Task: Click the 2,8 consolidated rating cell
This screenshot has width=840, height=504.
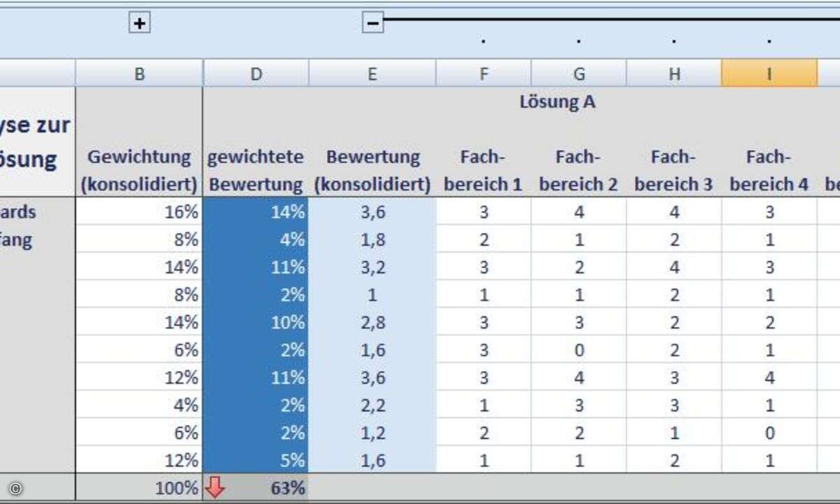Action: coord(372,322)
